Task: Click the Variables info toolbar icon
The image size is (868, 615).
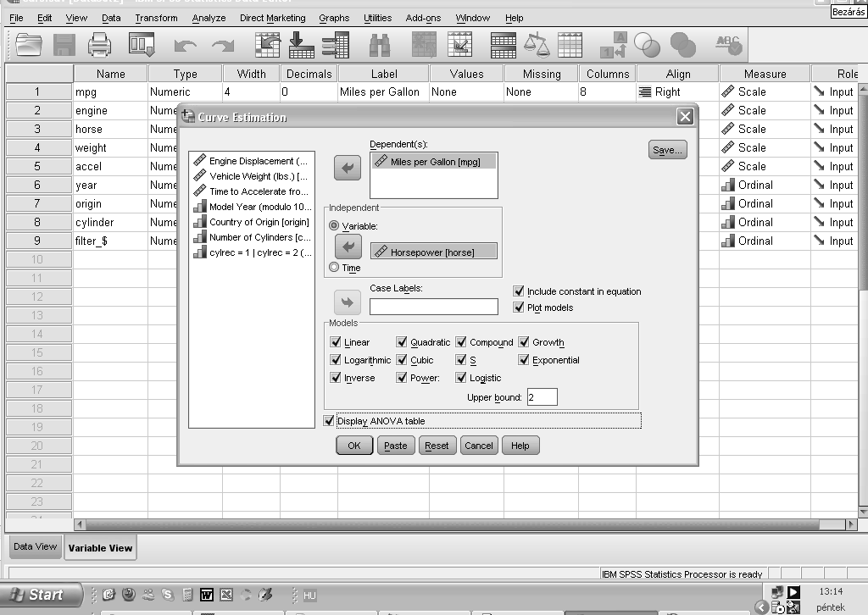Action: pyautogui.click(x=336, y=45)
